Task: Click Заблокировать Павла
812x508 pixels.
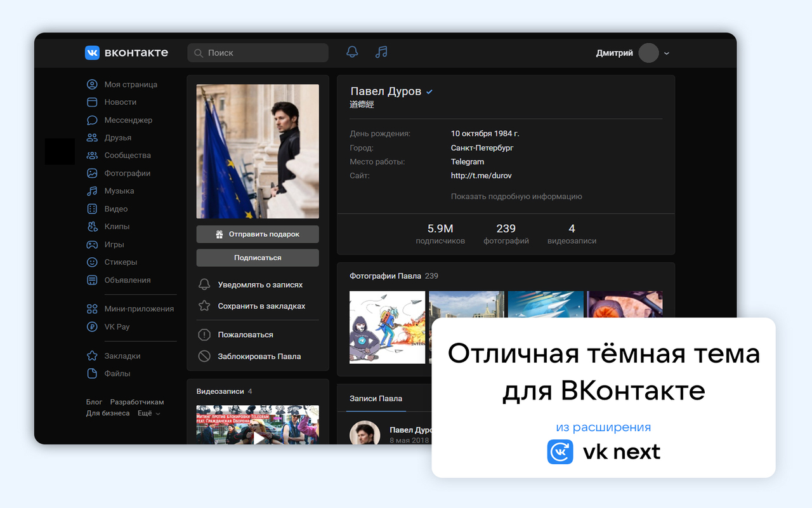Action: [x=259, y=356]
